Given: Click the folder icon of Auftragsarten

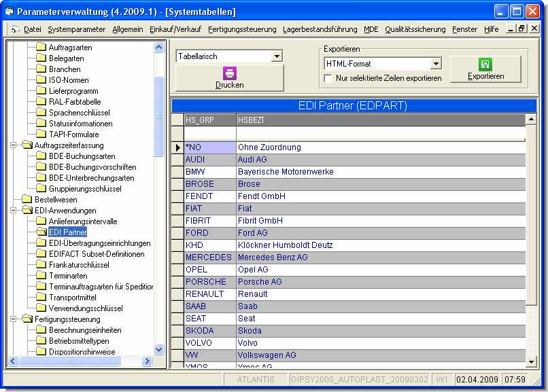Looking at the screenshot, I should click(x=41, y=47).
